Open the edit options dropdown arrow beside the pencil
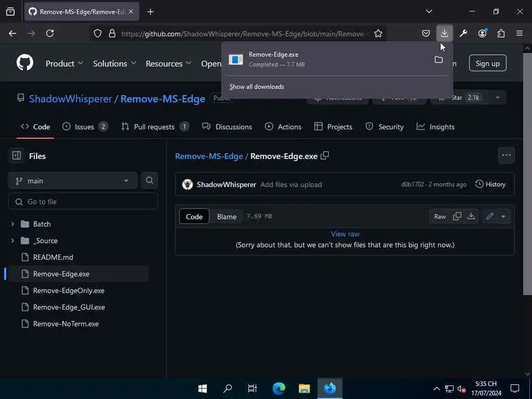Screen dimensions: 532x399 coord(503,216)
